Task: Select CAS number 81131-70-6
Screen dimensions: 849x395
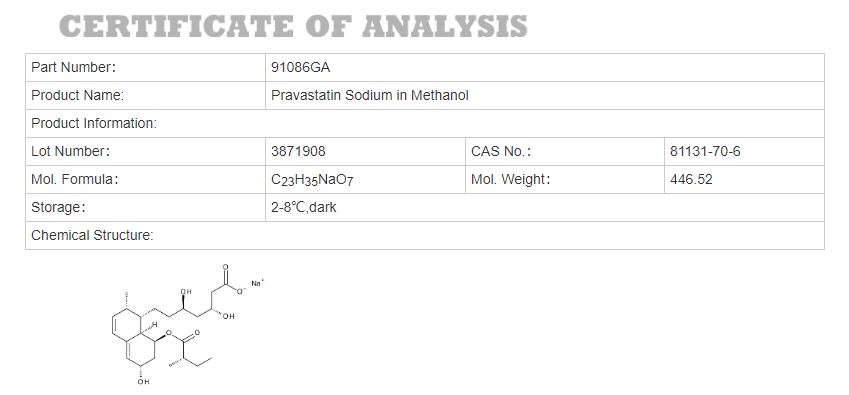Action: (x=705, y=152)
